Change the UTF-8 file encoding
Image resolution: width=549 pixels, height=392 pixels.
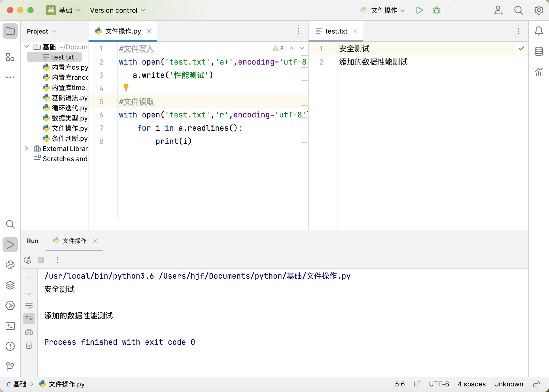pyautogui.click(x=439, y=384)
